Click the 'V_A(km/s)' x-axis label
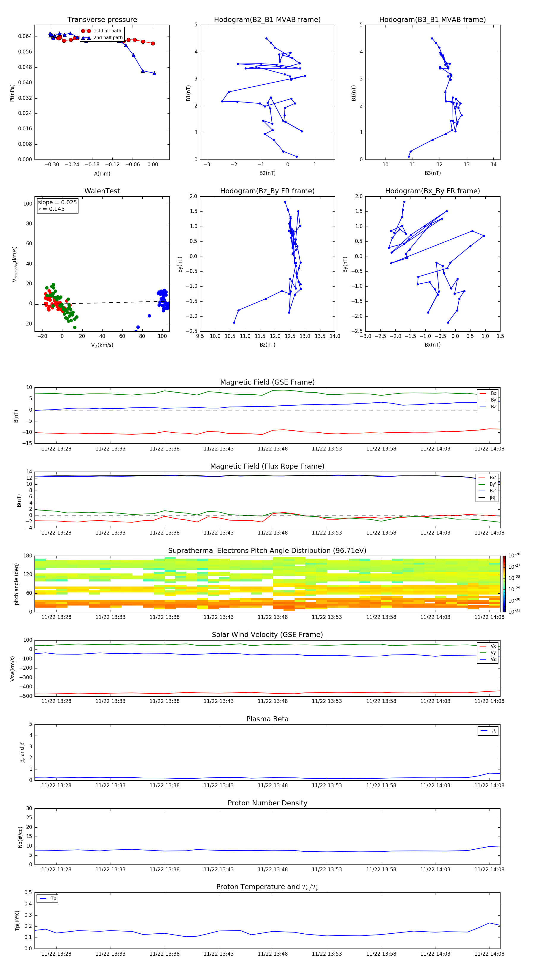The width and height of the screenshot is (535, 980). pyautogui.click(x=102, y=345)
